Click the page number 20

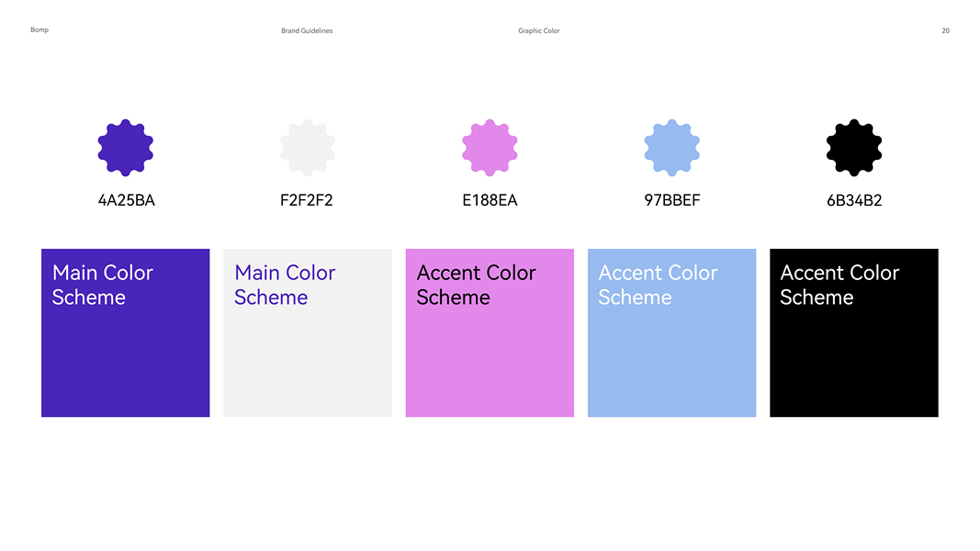pyautogui.click(x=945, y=31)
